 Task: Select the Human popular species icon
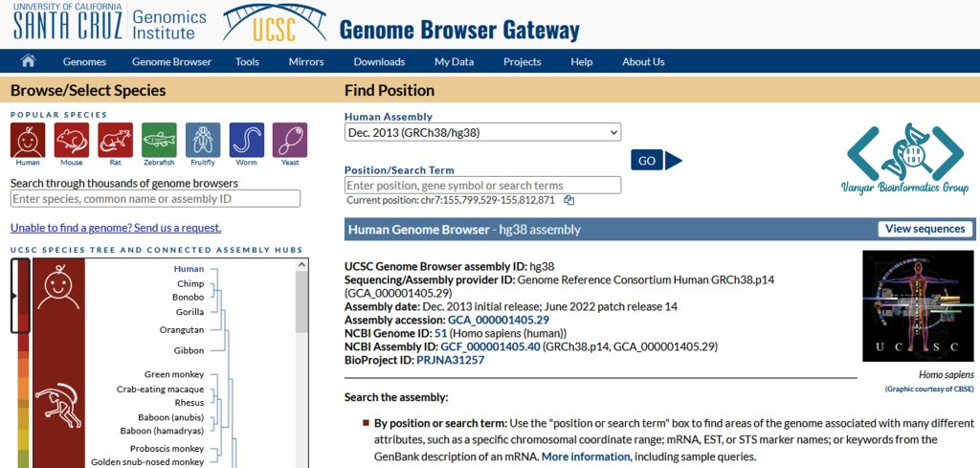click(x=28, y=141)
